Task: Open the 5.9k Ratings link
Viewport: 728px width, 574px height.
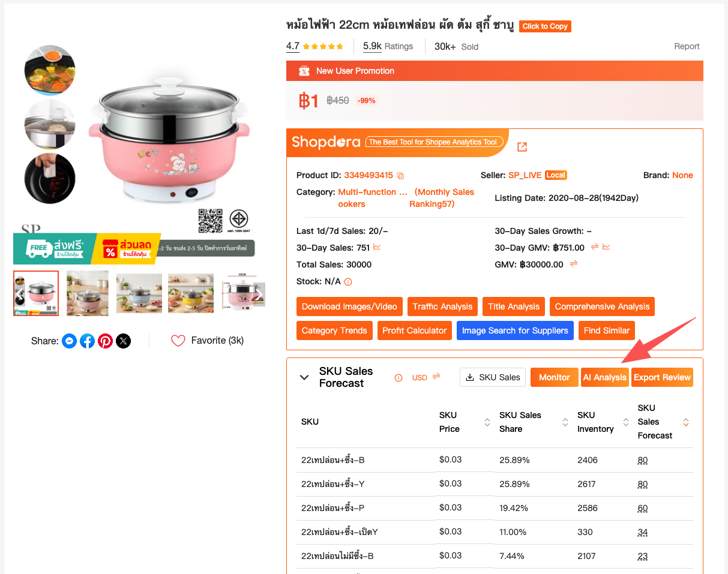Action: tap(388, 46)
